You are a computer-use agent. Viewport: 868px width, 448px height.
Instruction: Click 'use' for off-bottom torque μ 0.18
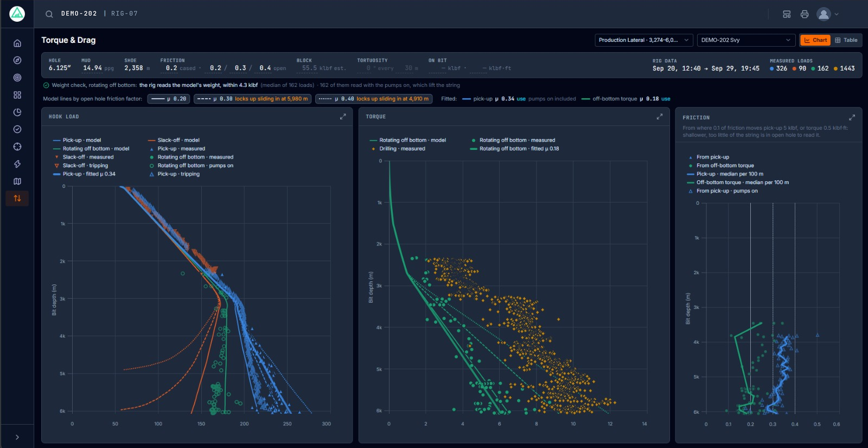click(x=666, y=99)
